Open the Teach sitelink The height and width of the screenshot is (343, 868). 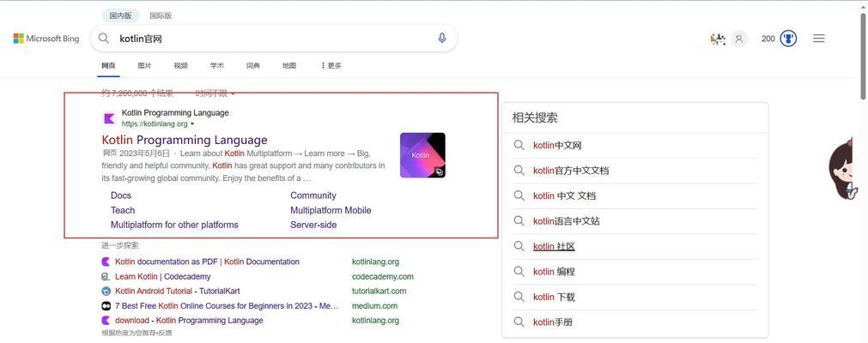[122, 210]
